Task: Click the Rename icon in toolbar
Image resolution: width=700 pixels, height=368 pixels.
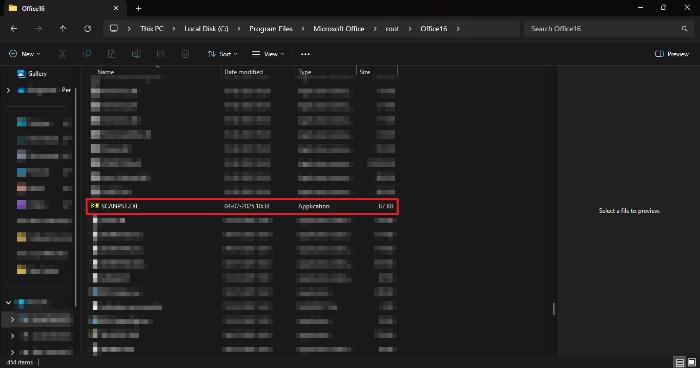Action: point(136,54)
